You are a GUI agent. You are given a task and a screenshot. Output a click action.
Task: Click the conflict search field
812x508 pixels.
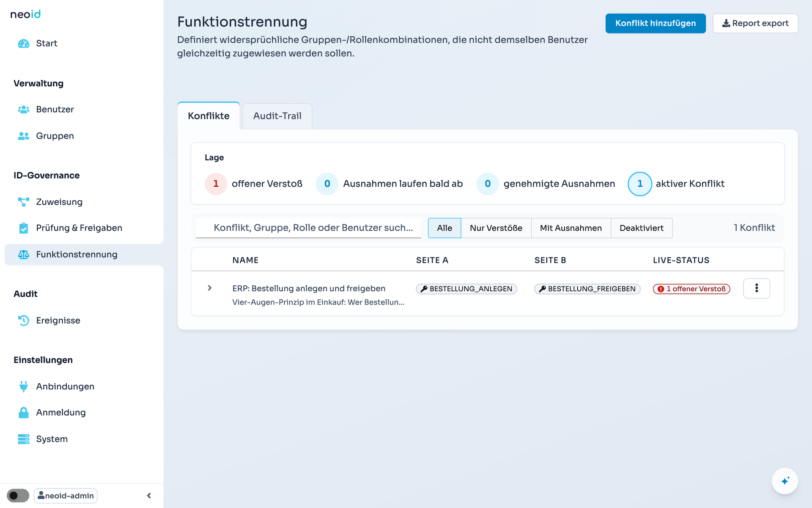pos(308,228)
